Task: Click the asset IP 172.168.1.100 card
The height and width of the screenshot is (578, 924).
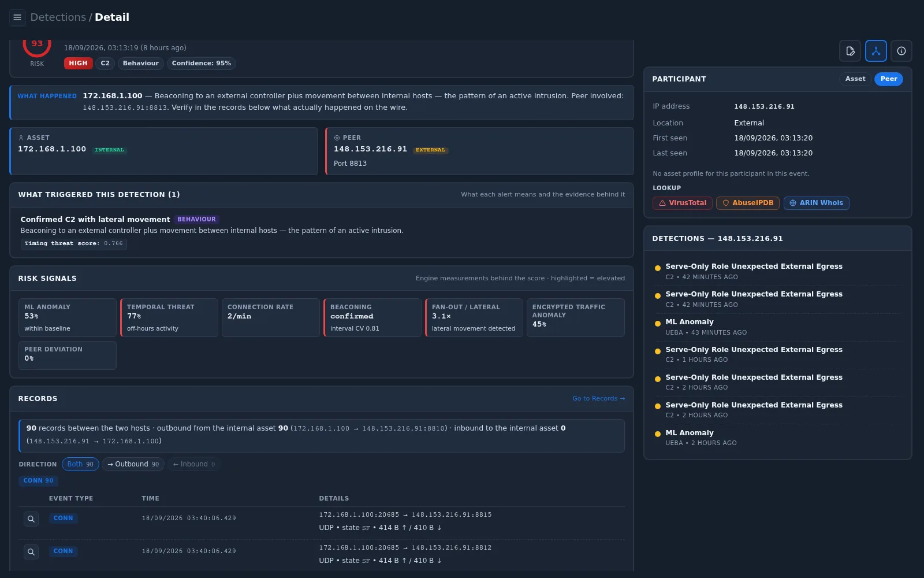Action: click(164, 151)
